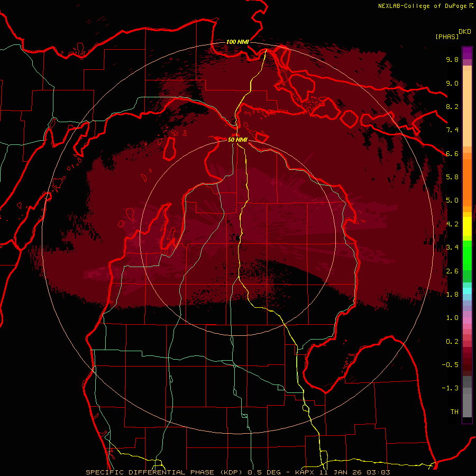Pick the peach band of the color bar
This screenshot has height=476, width=476.
point(467,109)
